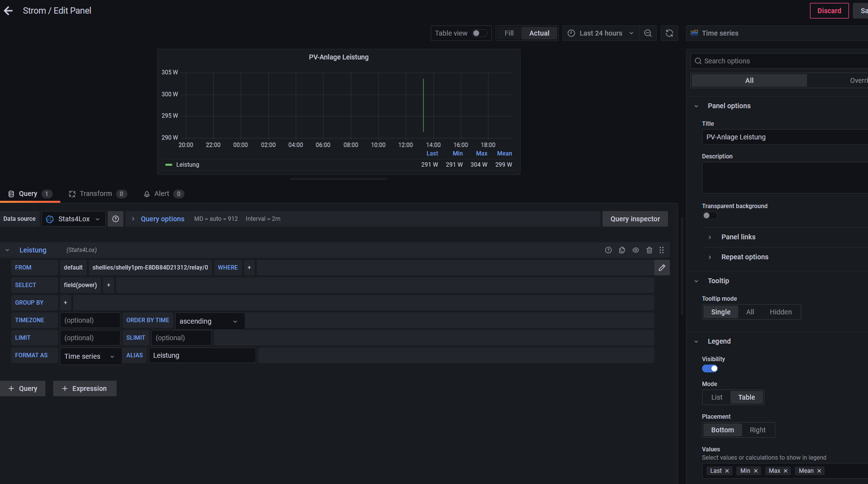Duplicate the Leistung query
The height and width of the screenshot is (484, 868).
622,250
